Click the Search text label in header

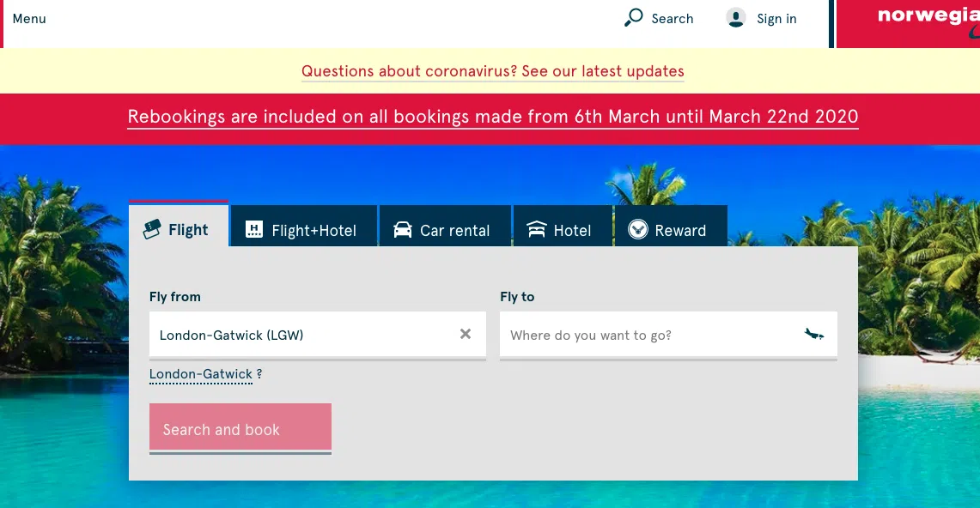(x=672, y=19)
